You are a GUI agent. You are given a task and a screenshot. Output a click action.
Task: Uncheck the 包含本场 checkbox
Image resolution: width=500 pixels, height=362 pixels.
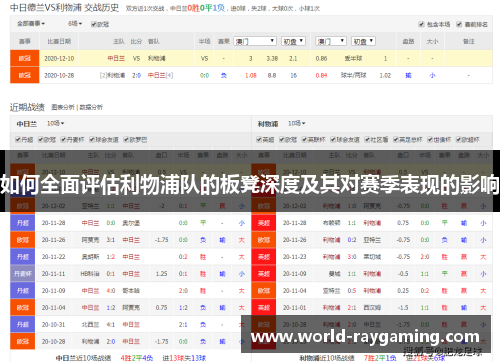(x=421, y=24)
